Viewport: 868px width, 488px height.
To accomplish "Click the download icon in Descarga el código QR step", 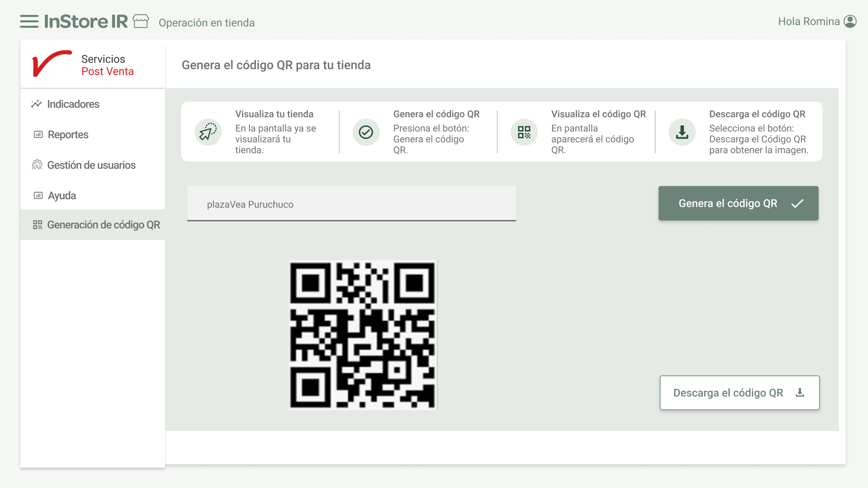I will click(682, 132).
